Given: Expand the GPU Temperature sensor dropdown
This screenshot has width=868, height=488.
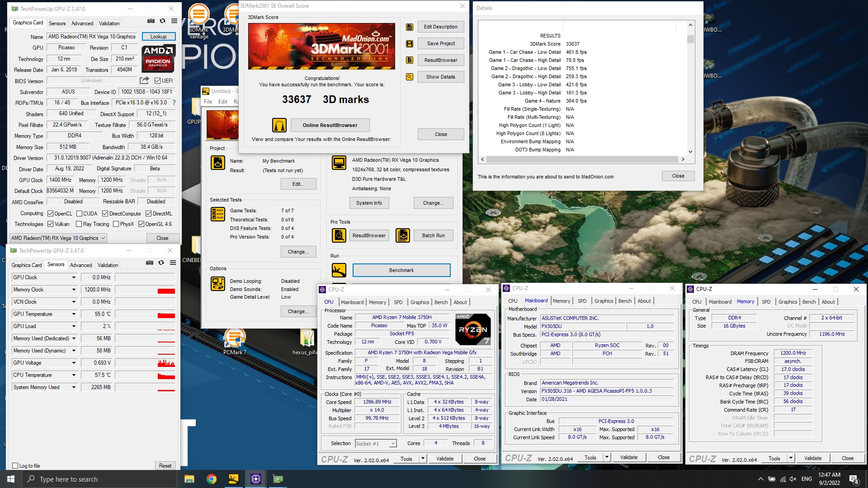Looking at the screenshot, I should [74, 314].
